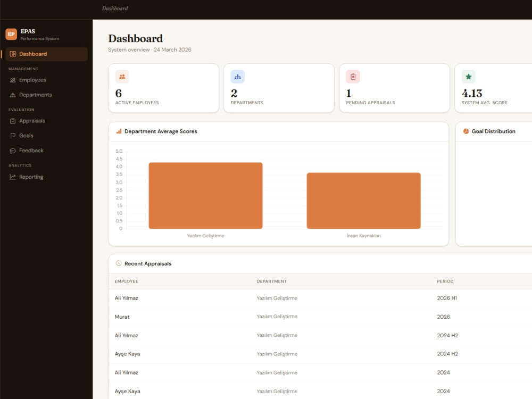532x399 pixels.
Task: Click the Feedback speech bubble icon
Action: 13,151
